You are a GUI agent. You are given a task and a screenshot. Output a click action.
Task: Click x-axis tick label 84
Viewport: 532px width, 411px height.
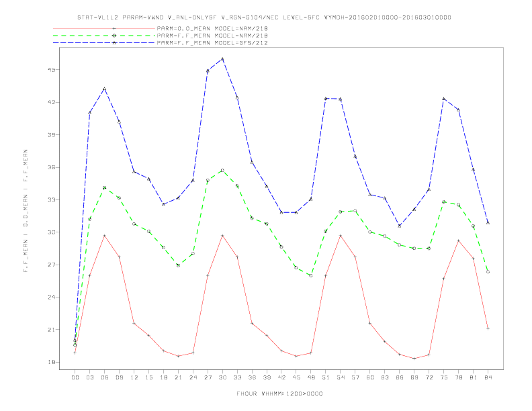[488, 377]
